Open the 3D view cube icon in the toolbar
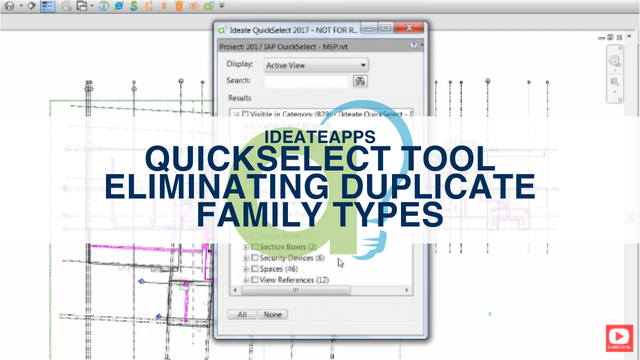This screenshot has height=360, width=640. pos(9,6)
